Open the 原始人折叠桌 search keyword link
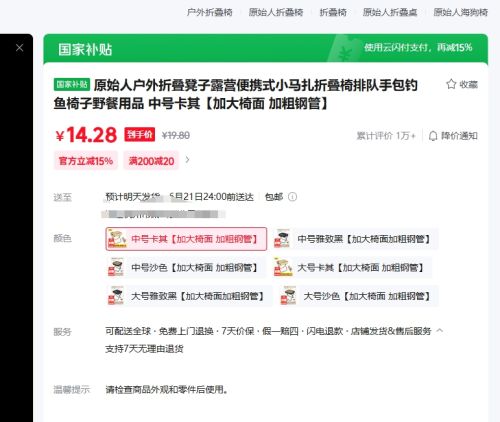 pos(390,12)
